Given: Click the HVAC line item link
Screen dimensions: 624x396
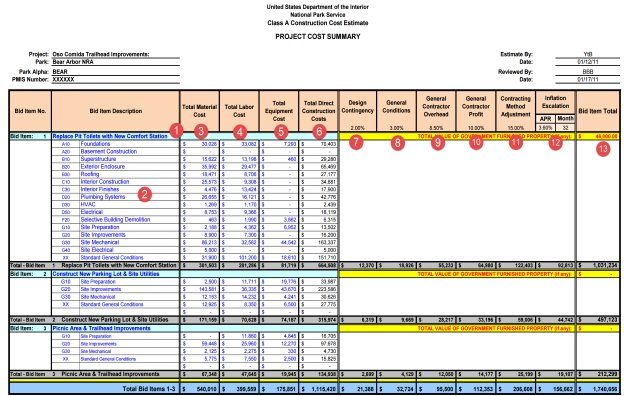Looking at the screenshot, I should point(88,204).
